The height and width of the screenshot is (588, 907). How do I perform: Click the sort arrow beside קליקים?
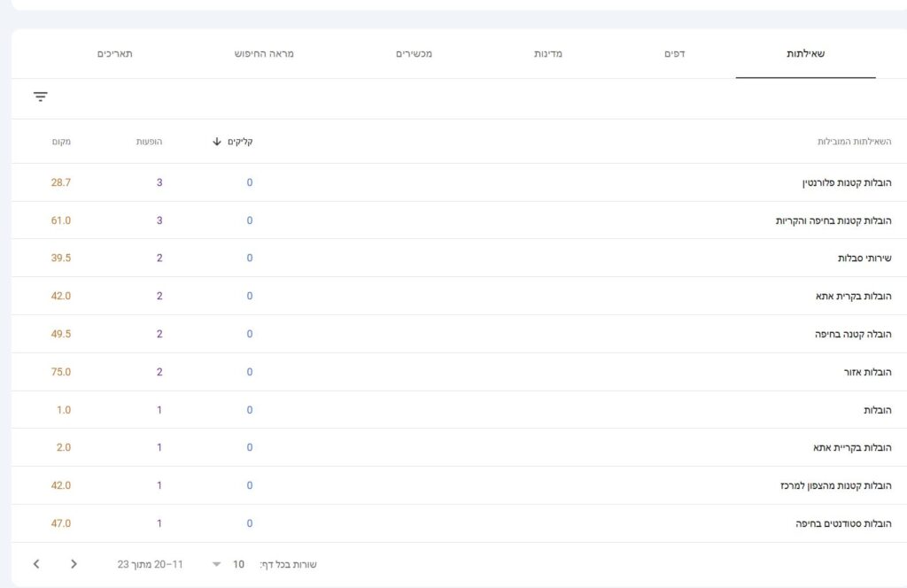coord(217,142)
